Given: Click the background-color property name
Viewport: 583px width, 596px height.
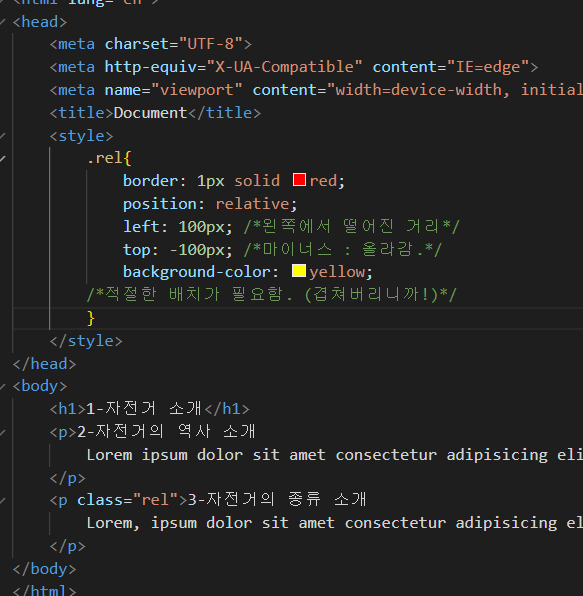Looking at the screenshot, I should point(197,272).
